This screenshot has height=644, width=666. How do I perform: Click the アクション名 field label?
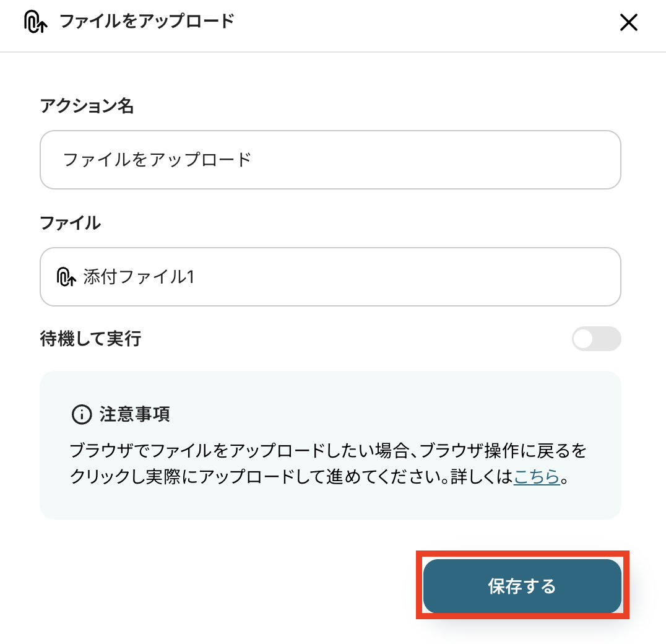click(87, 106)
